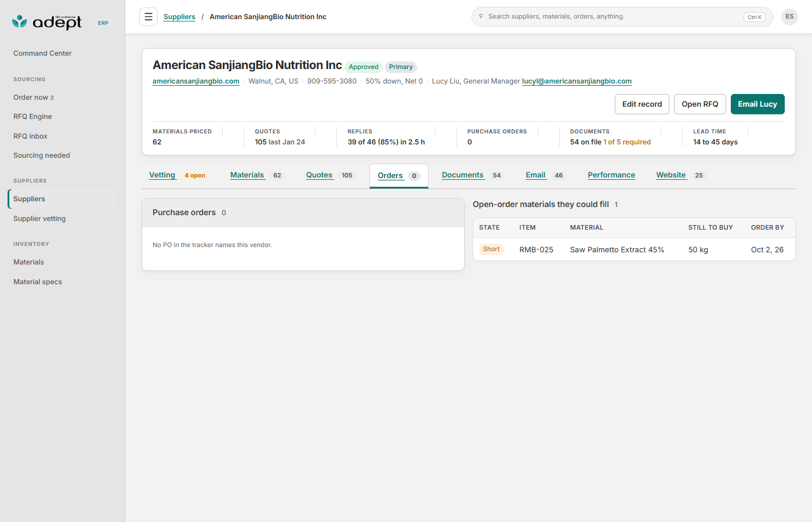Click the Primary badge
The width and height of the screenshot is (812, 522).
(401, 67)
